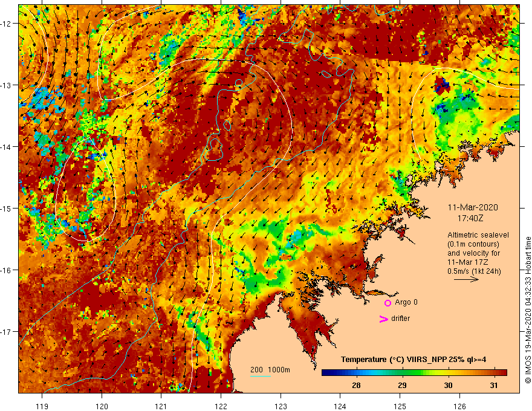Click 'and velocity for' legend text

pyautogui.click(x=473, y=253)
